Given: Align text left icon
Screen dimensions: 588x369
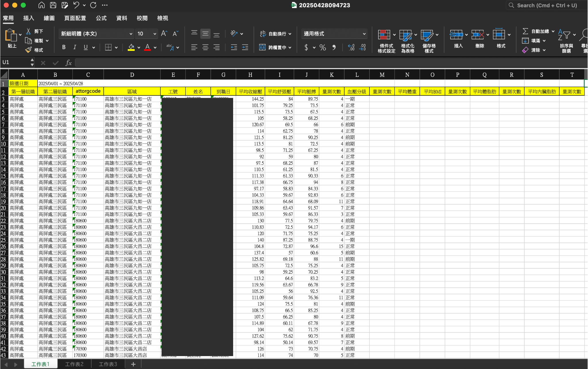Looking at the screenshot, I should point(194,47).
